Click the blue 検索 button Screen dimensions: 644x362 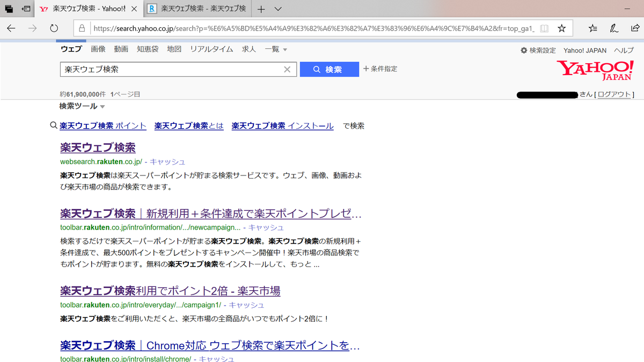tap(329, 69)
